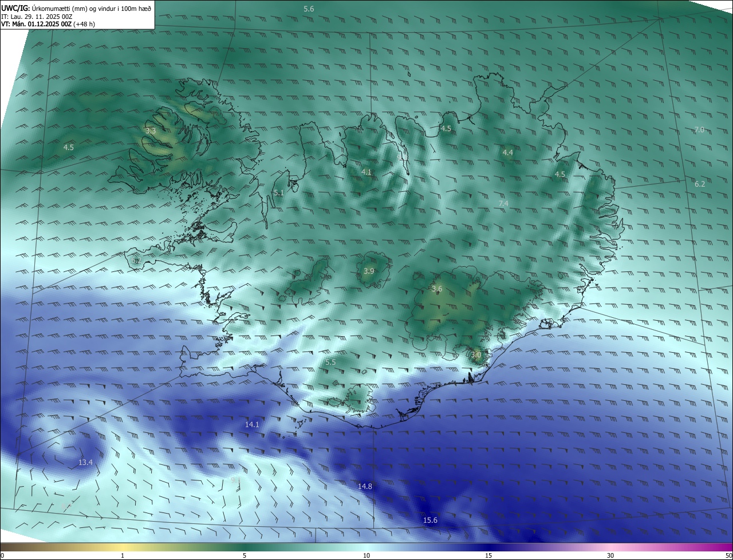
Task: Click the legend tick labelled 0
Action: pyautogui.click(x=2, y=556)
